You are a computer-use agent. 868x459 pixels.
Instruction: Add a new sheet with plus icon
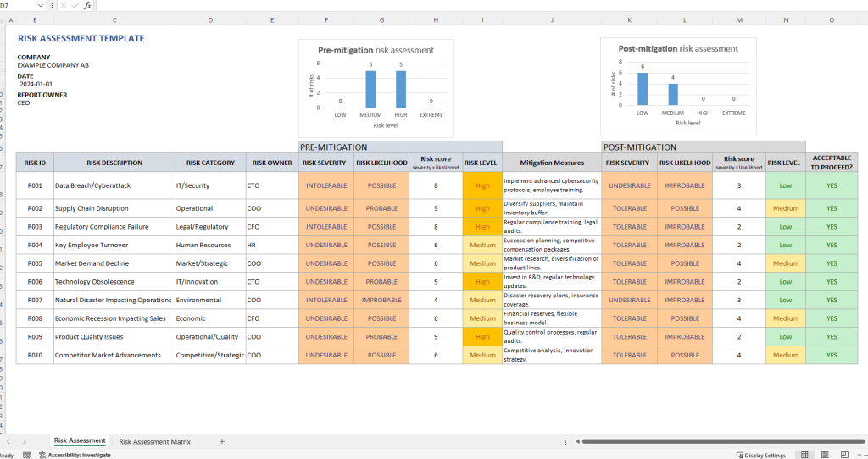tap(222, 441)
